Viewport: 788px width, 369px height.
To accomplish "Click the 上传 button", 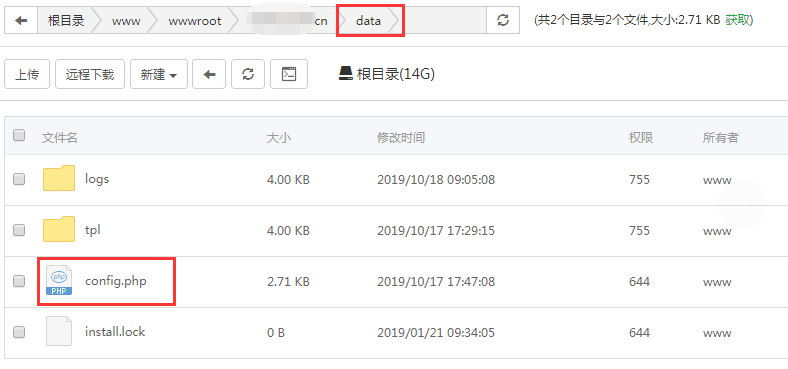I will point(27,74).
